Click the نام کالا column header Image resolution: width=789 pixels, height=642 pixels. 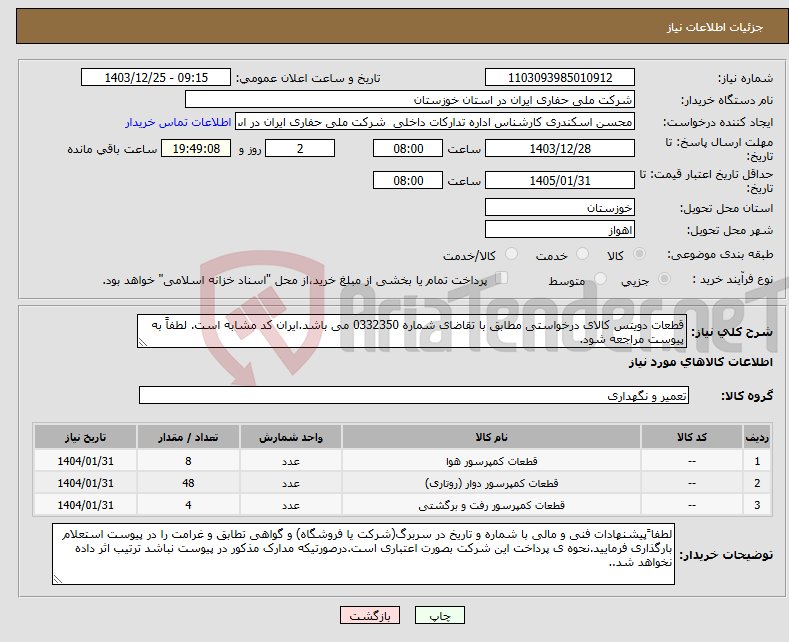click(x=491, y=437)
